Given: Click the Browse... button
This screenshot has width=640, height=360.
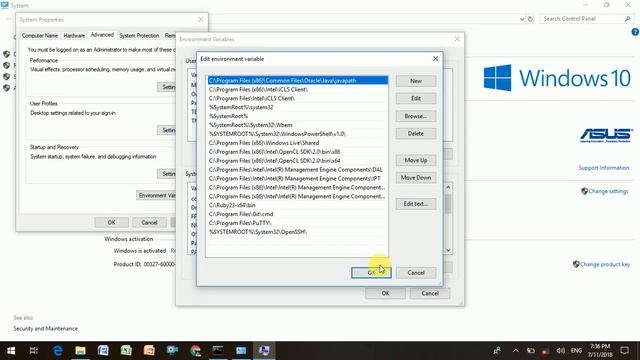Looking at the screenshot, I should (416, 116).
